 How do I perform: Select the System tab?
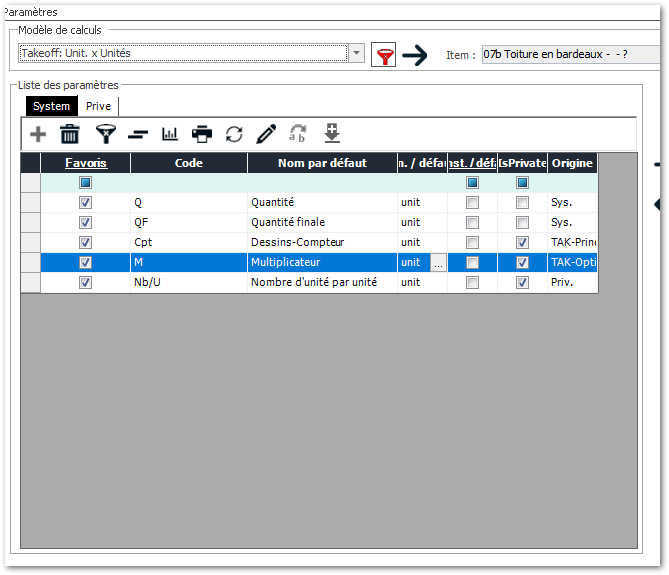[51, 106]
